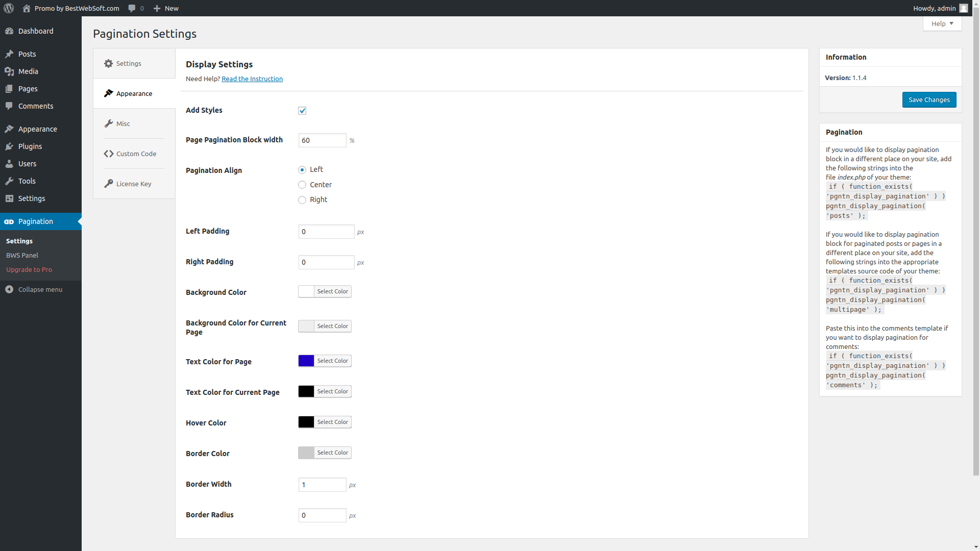This screenshot has width=980, height=551.
Task: Open the Posts menu
Action: tap(41, 54)
